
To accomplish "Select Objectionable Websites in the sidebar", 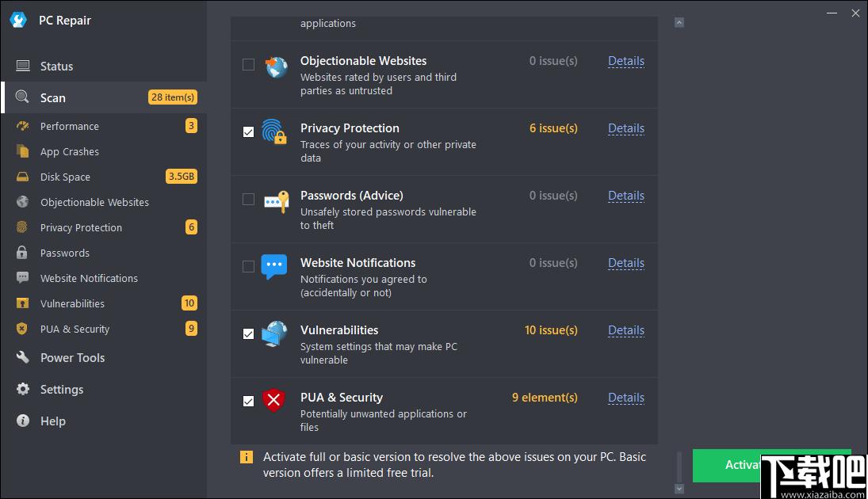I will coord(104,203).
